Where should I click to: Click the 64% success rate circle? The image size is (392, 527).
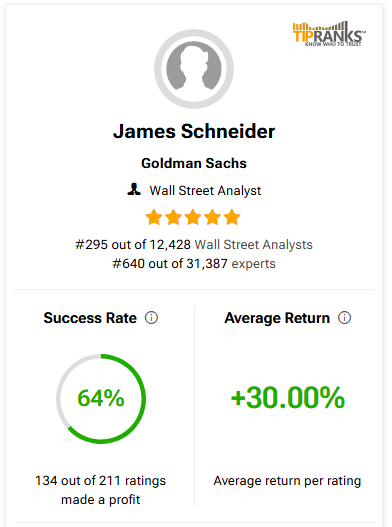tap(101, 399)
